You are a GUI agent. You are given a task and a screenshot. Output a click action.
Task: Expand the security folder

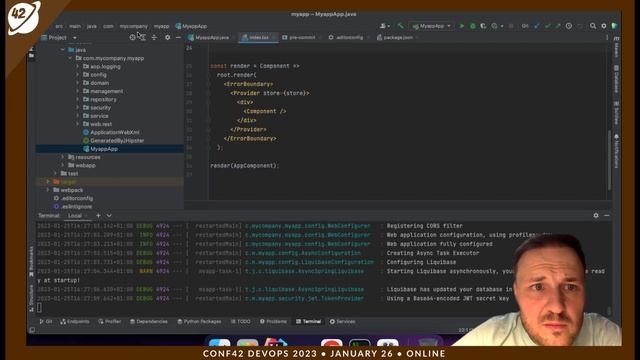(x=78, y=107)
